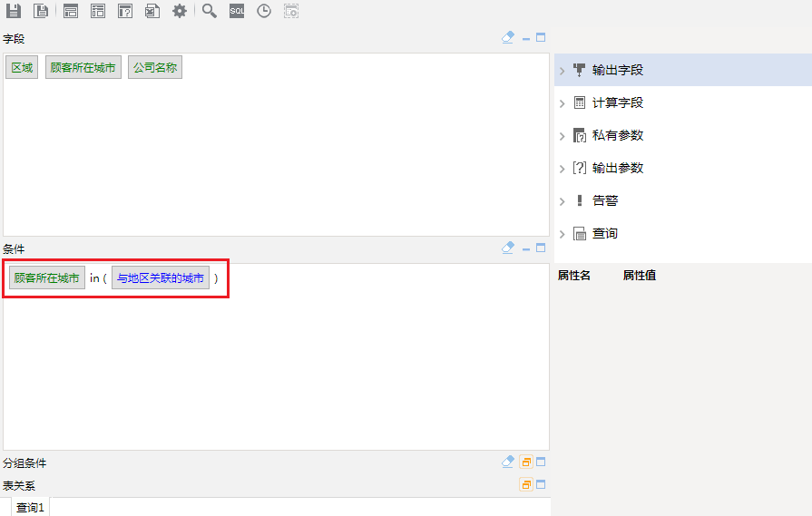Screen dimensions: 812x516
Task: Click the 顾客所在城市 chip in 字段 panel
Action: [x=83, y=67]
